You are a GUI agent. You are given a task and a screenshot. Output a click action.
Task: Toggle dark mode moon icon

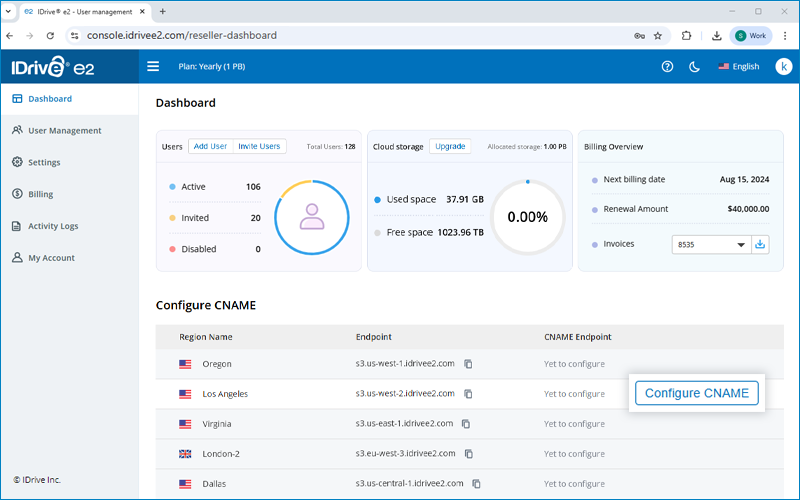point(694,66)
